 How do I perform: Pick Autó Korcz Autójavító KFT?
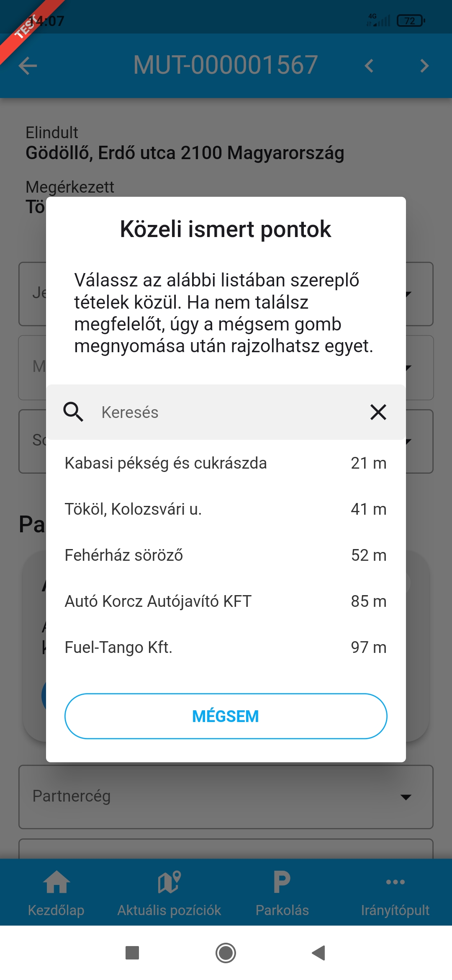[x=225, y=601]
